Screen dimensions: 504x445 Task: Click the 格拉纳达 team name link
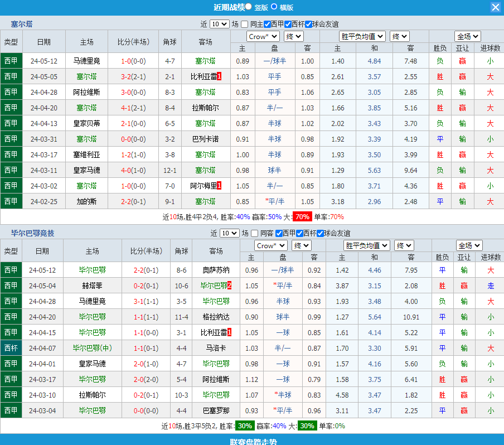216,317
